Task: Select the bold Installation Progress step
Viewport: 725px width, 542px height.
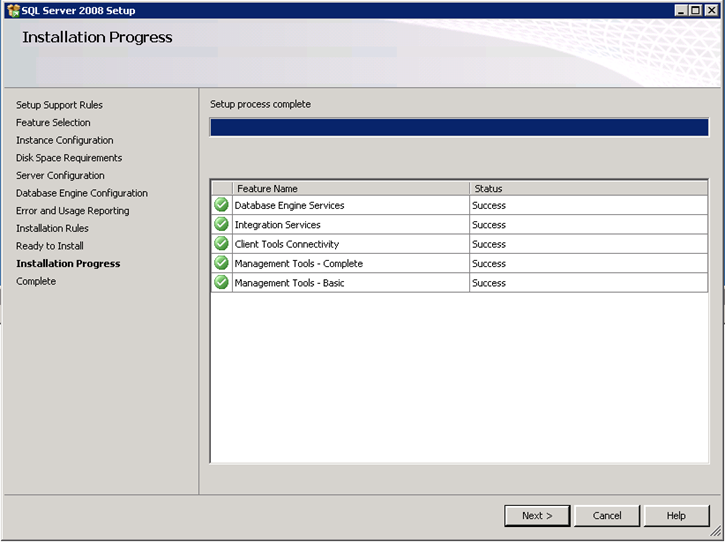Action: (x=68, y=263)
